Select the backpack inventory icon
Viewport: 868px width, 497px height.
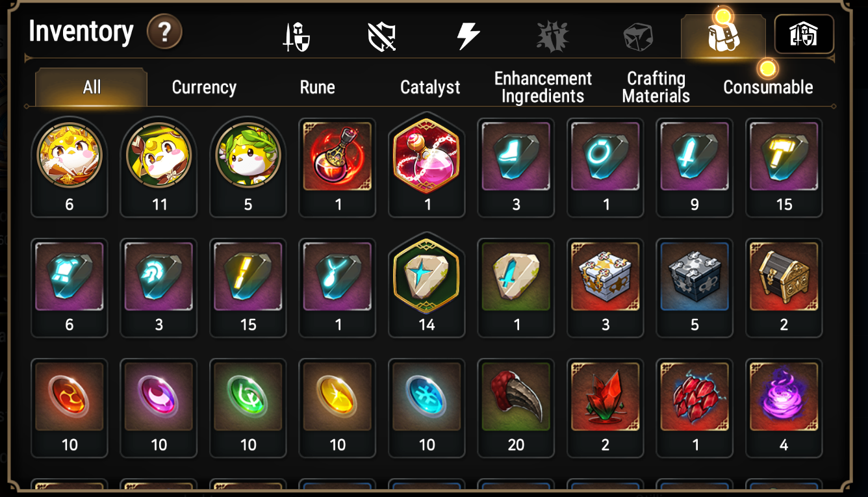pyautogui.click(x=723, y=37)
